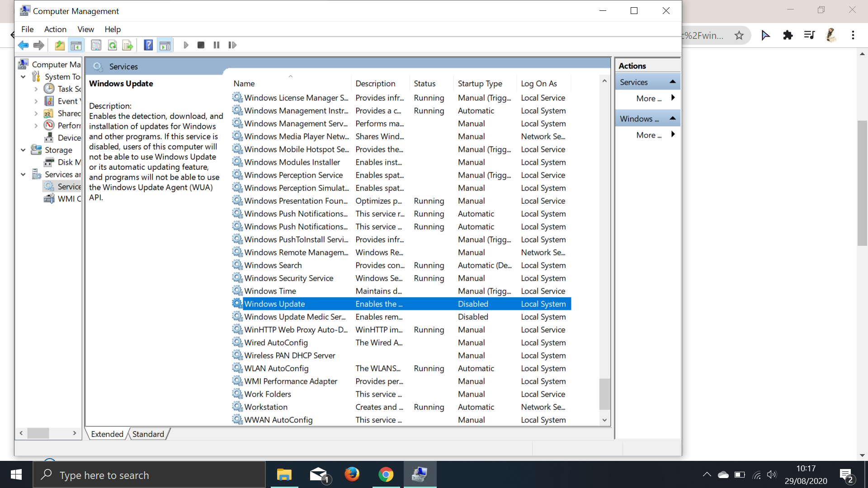Select Disk Management in the tree
The width and height of the screenshot is (868, 488).
63,162
